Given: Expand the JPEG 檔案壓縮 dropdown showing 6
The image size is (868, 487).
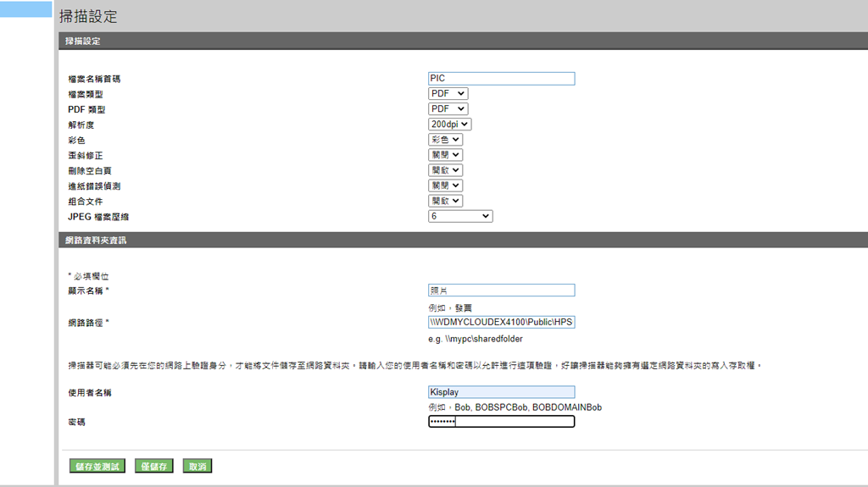Looking at the screenshot, I should pos(459,217).
